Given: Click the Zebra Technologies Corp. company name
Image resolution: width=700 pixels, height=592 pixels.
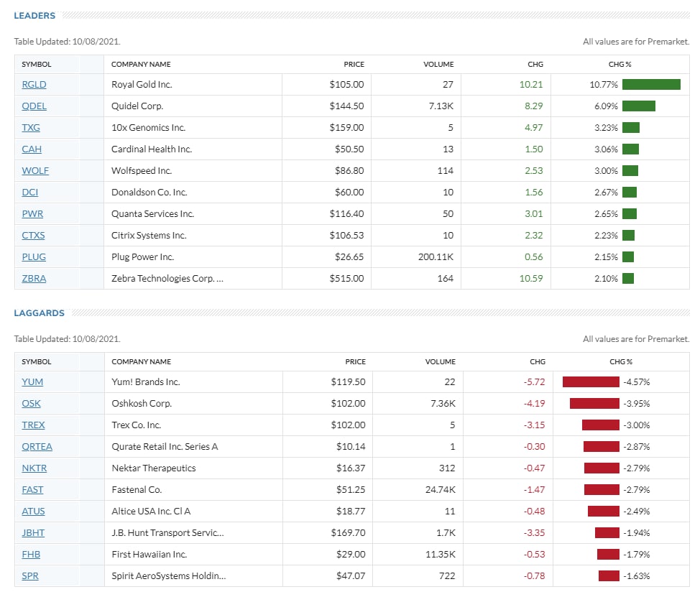Looking at the screenshot, I should (167, 278).
